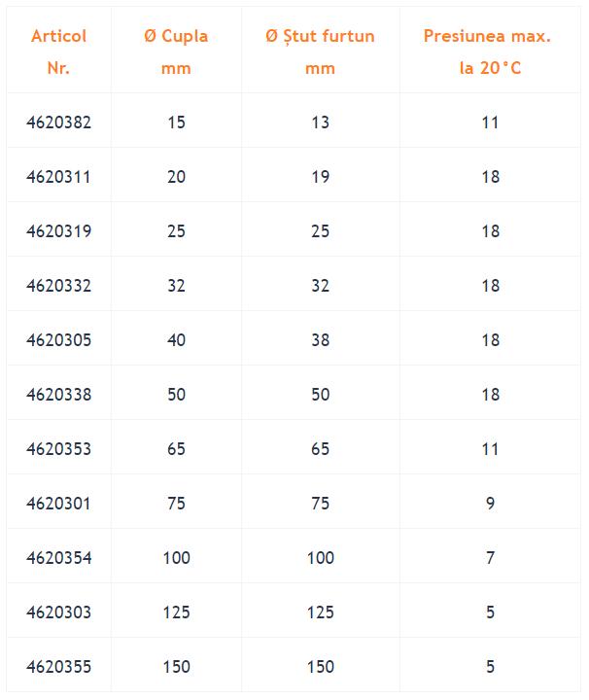The height and width of the screenshot is (700, 589).
Task: Click the pressure value 9 cell
Action: 490,504
